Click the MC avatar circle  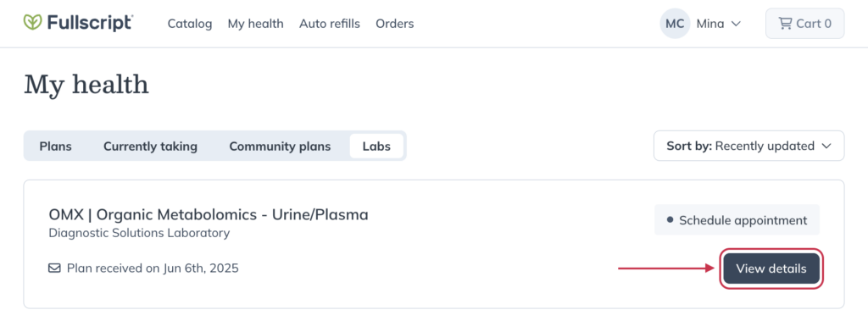point(675,23)
